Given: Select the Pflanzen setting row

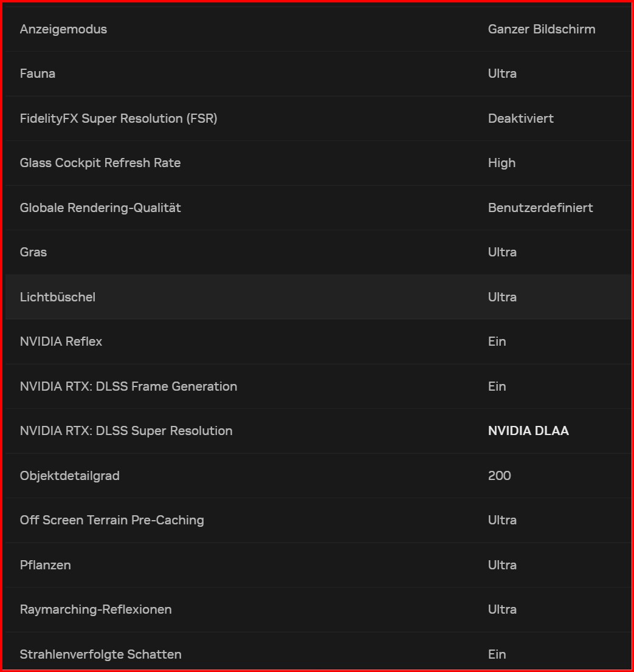Looking at the screenshot, I should click(46, 565).
